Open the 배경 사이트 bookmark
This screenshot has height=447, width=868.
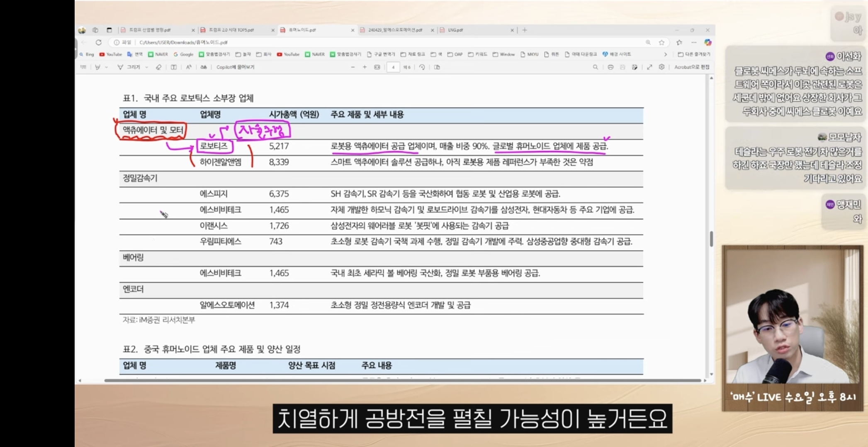617,54
